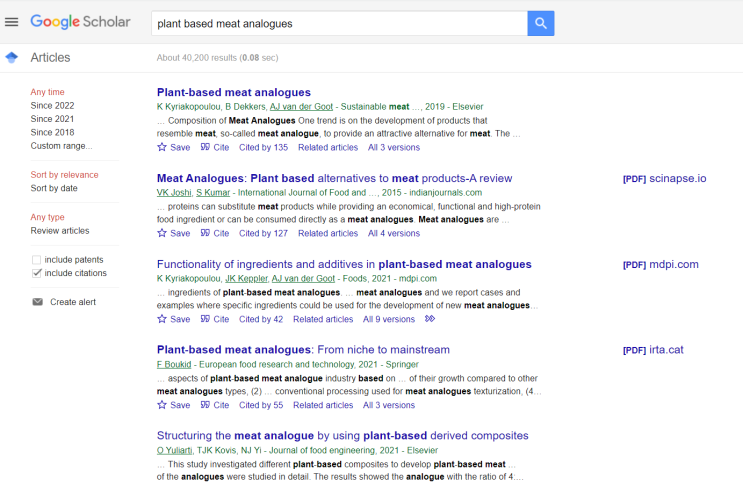
Task: Open Cited by 135 link
Action: 263,147
